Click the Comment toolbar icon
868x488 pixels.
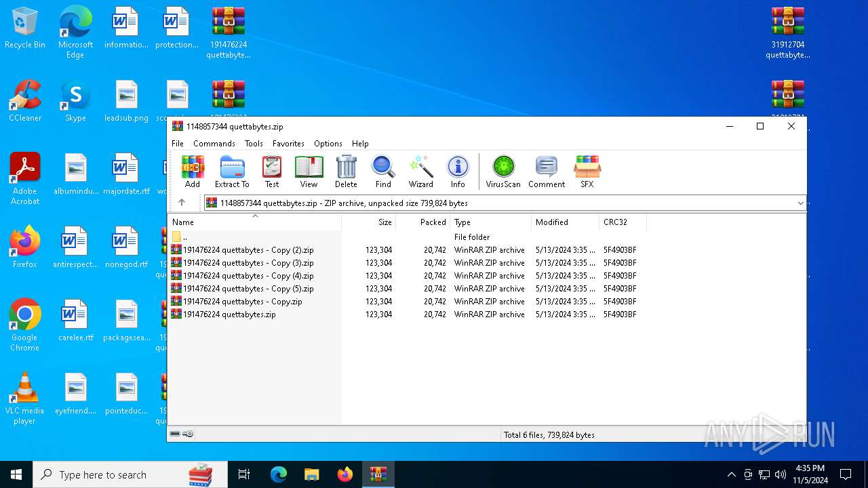click(547, 171)
